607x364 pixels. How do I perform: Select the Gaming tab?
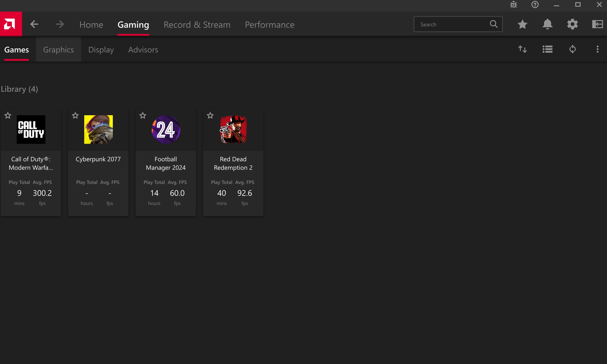(133, 25)
